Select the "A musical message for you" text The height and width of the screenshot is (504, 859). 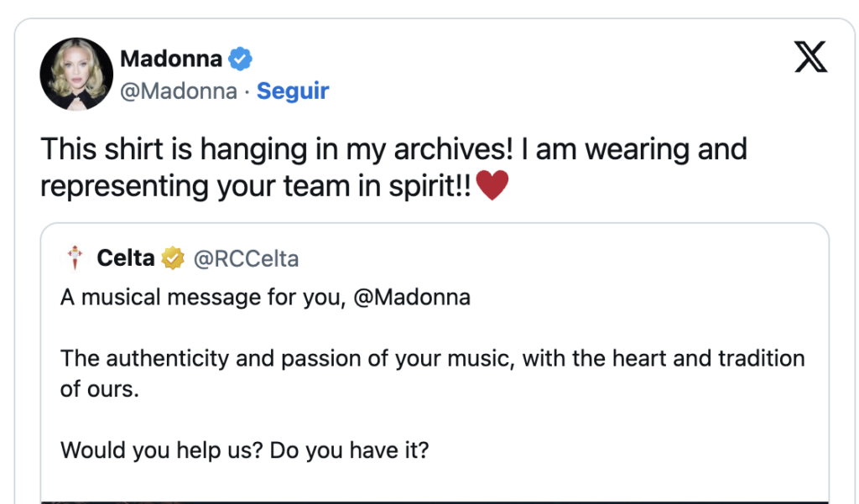click(201, 298)
